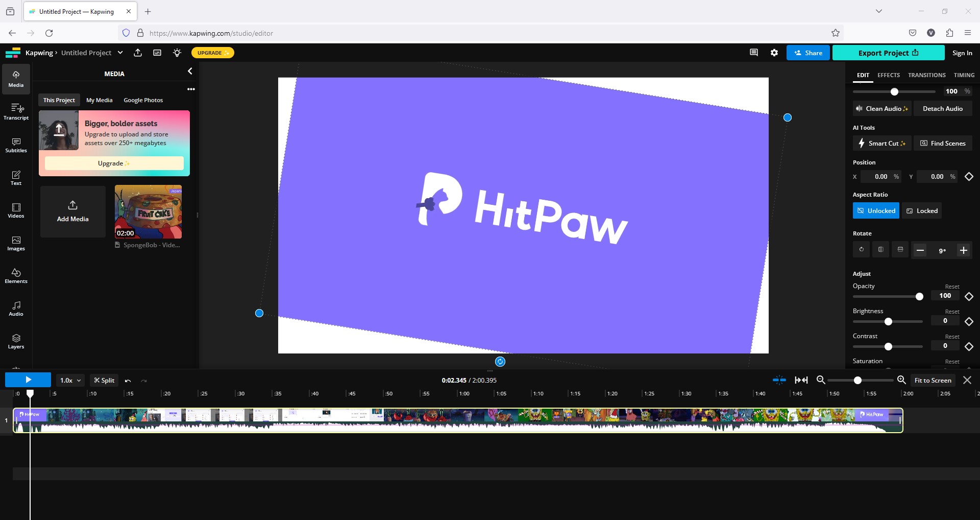Click the rotate 90 degrees icon

tap(861, 250)
